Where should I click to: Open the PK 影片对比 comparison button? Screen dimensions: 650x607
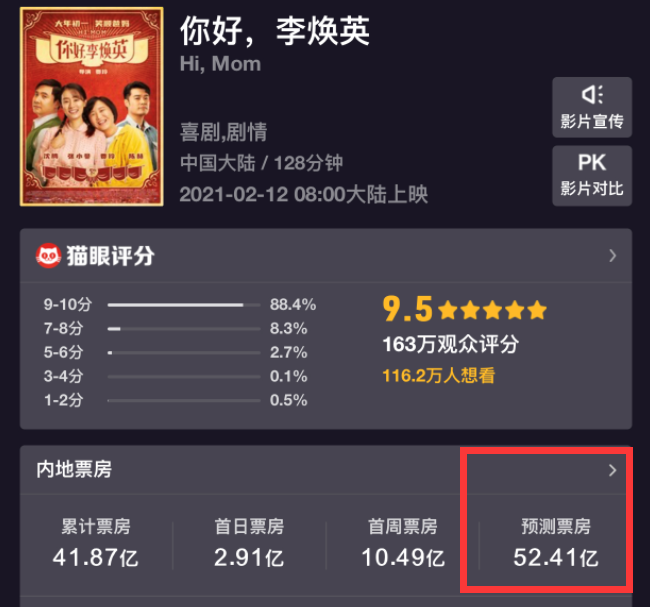tap(592, 176)
